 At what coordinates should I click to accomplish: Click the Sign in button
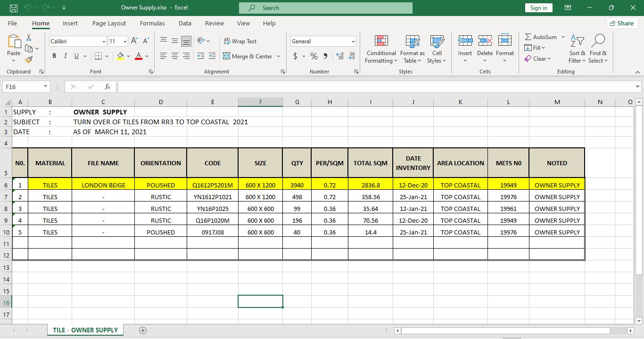(538, 8)
